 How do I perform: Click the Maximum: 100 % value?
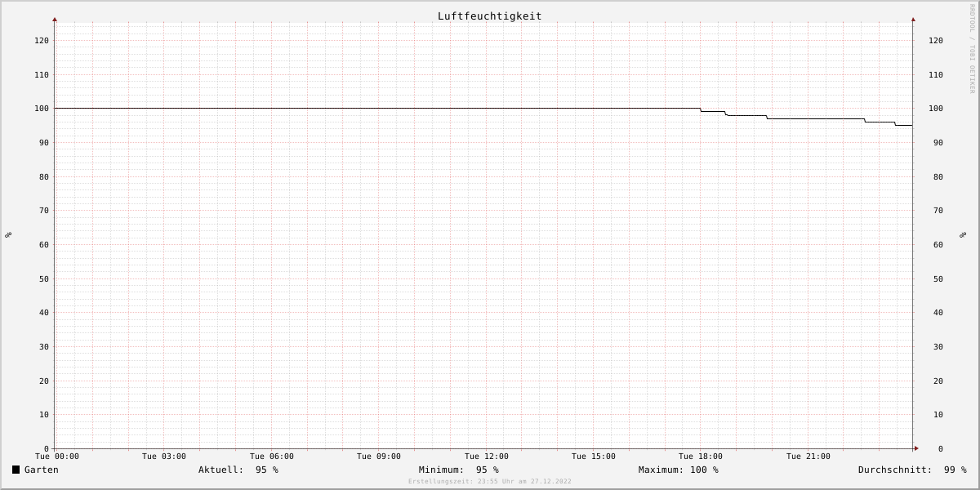coord(679,470)
